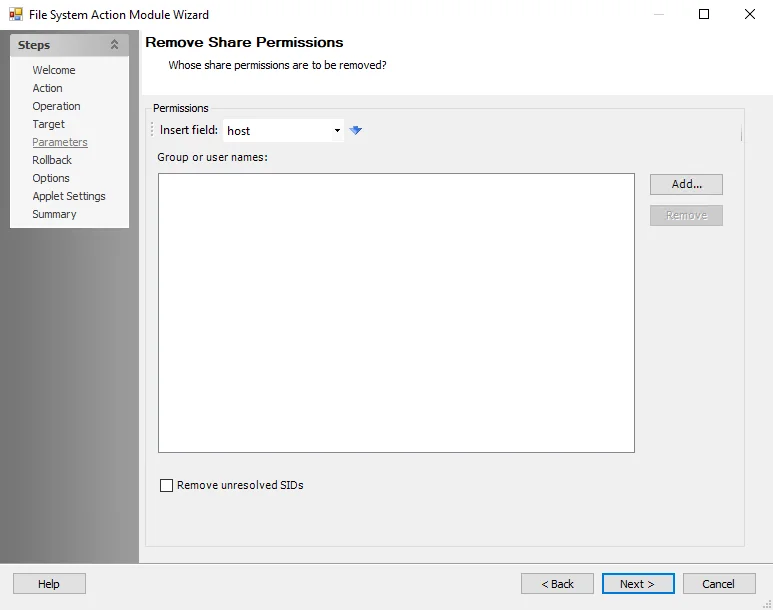
Task: Select the Options step
Action: pyautogui.click(x=51, y=178)
